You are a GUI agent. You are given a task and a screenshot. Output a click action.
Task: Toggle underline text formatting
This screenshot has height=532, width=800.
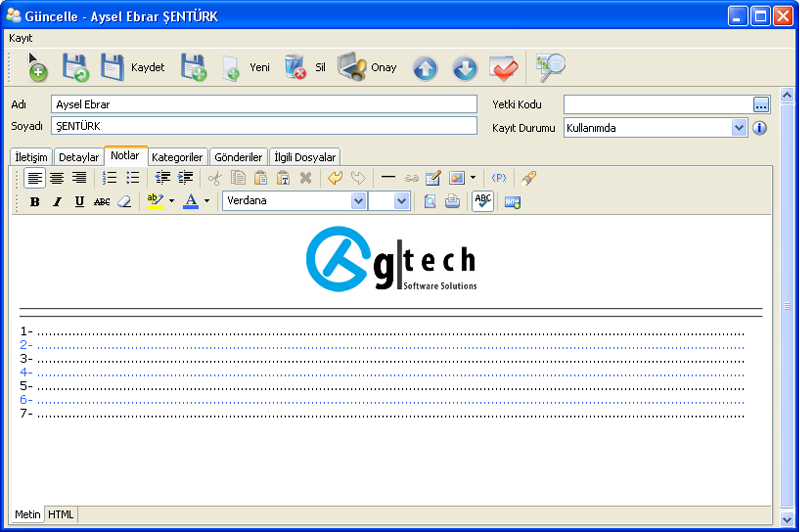pos(79,201)
